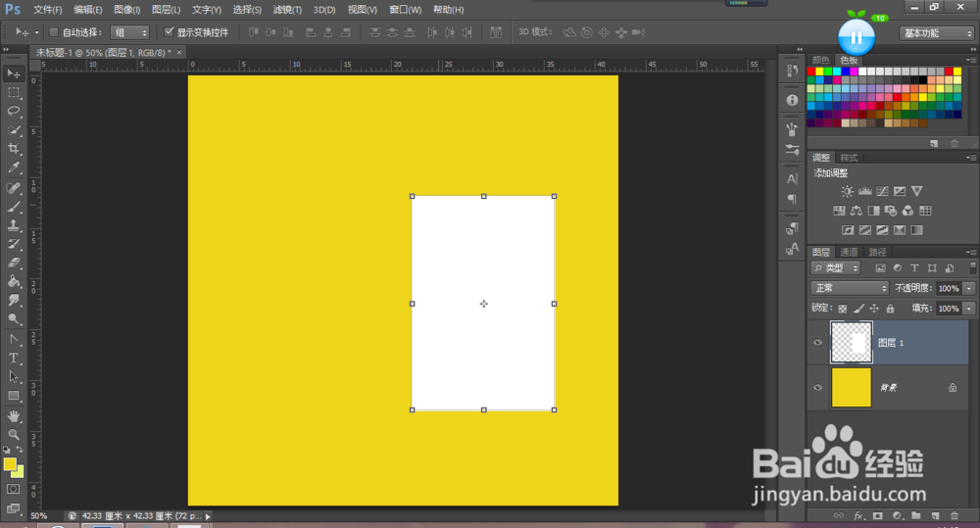The height and width of the screenshot is (528, 980).
Task: Select the Move tool in toolbox
Action: [13, 73]
